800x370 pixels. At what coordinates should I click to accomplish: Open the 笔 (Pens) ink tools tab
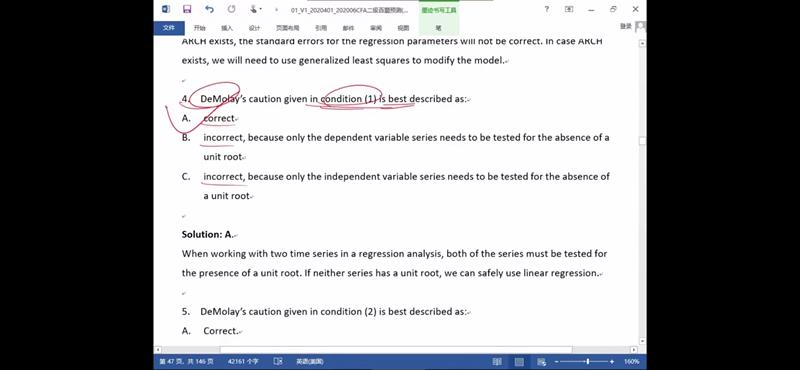pyautogui.click(x=439, y=28)
